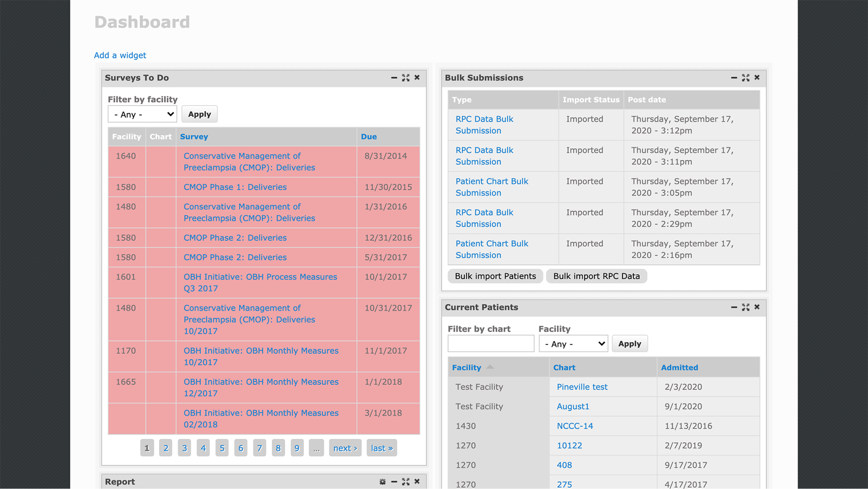Screen dimensions: 868x489
Task: Toggle the Facility column sort order
Action: (x=466, y=368)
